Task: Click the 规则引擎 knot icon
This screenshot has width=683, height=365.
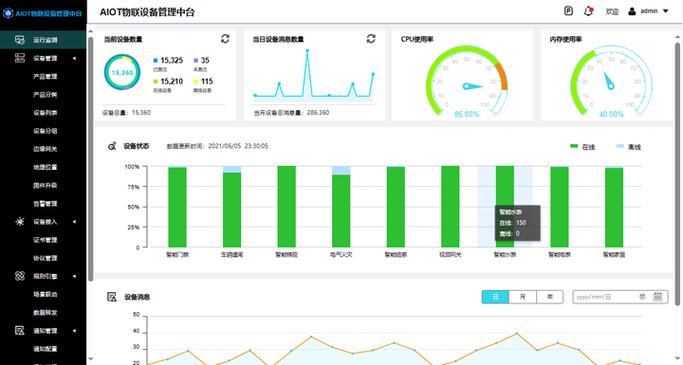Action: [x=20, y=276]
